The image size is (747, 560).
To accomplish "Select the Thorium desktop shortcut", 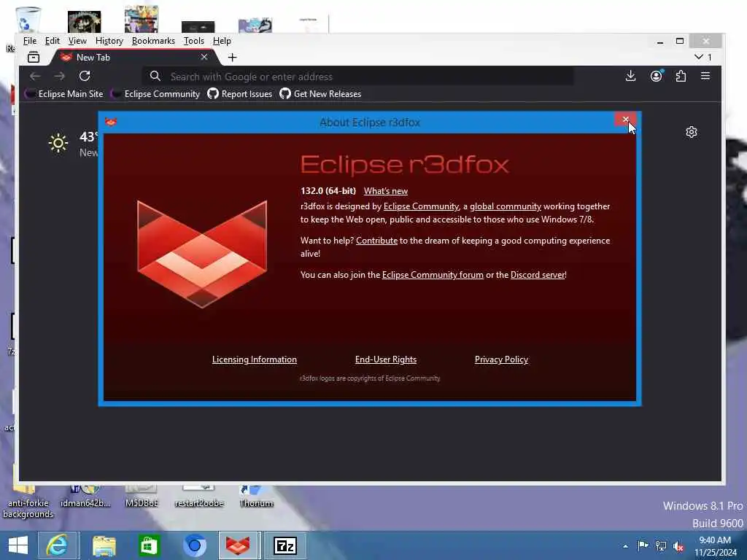I will [x=256, y=497].
